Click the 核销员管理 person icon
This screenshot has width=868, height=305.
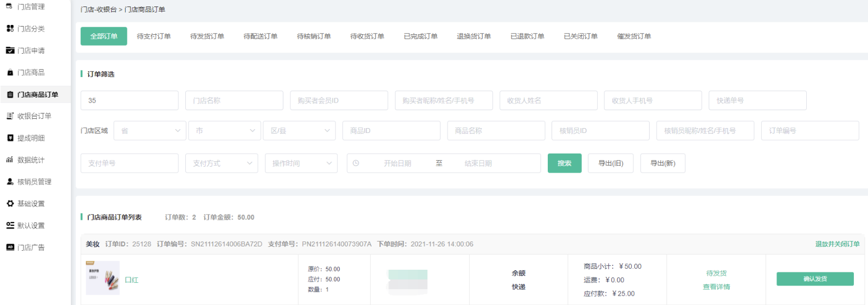click(x=10, y=182)
